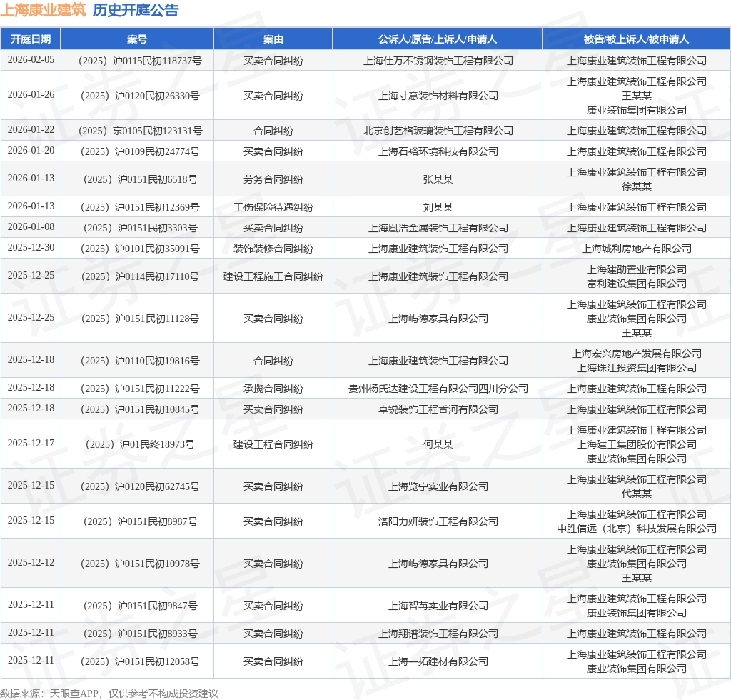Click the 承揽合同纠纷 cause cell
This screenshot has height=700, width=731.
[x=273, y=389]
